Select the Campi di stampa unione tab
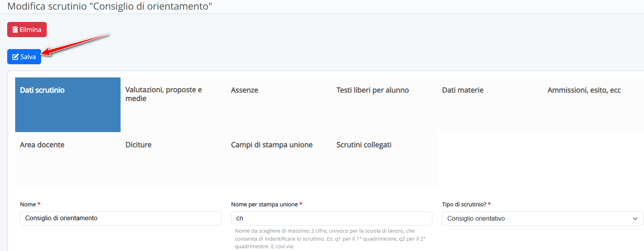644x251 pixels. click(x=279, y=159)
